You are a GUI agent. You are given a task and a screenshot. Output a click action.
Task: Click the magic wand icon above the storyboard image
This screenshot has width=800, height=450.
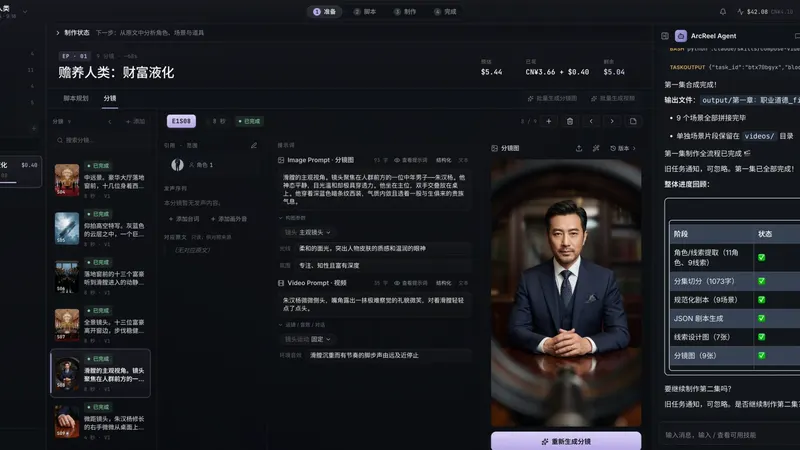point(595,148)
